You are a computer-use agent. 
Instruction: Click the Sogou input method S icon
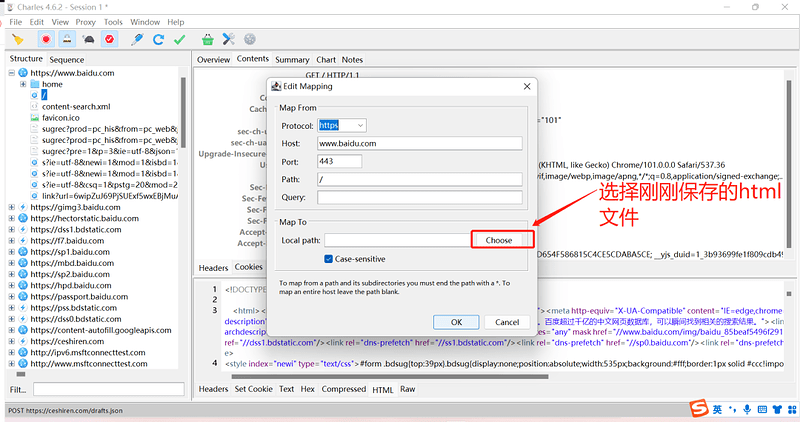[x=699, y=409]
